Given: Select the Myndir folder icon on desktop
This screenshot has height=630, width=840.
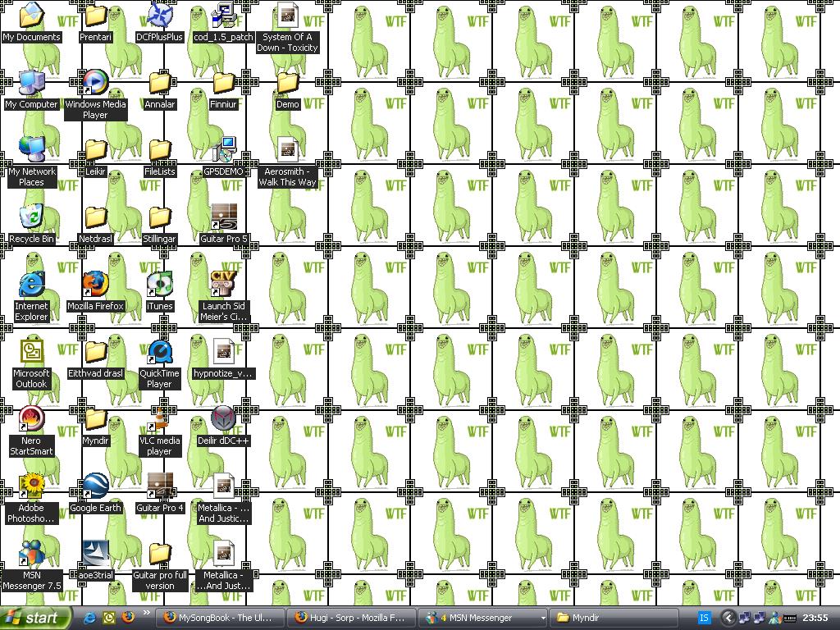Looking at the screenshot, I should (95, 426).
